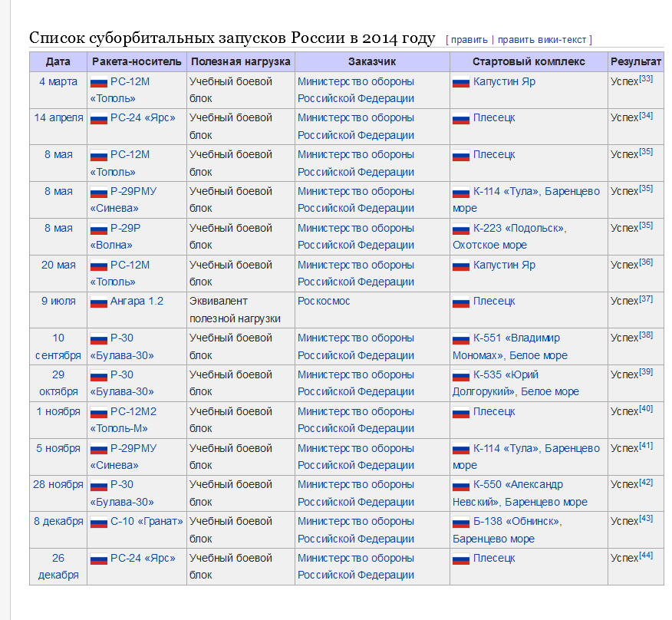Open the «править вики-текст» link
Screen dimensions: 672x620
tap(542, 40)
